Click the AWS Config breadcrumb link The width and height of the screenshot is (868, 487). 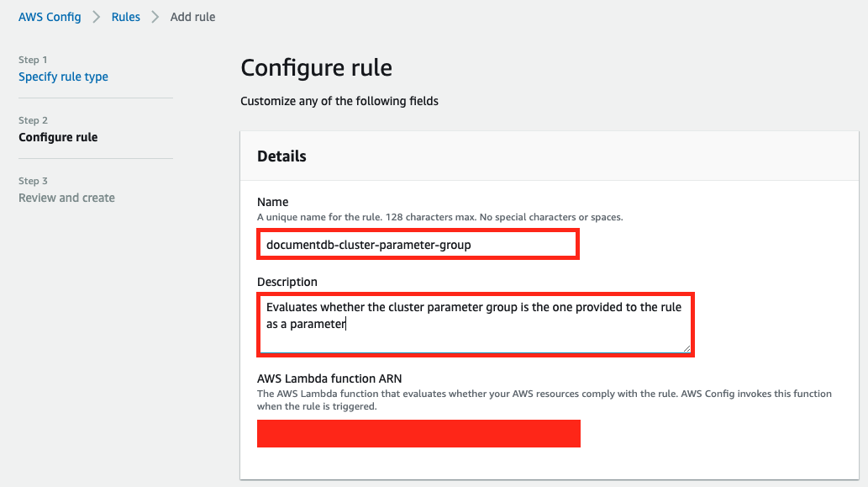click(x=50, y=17)
